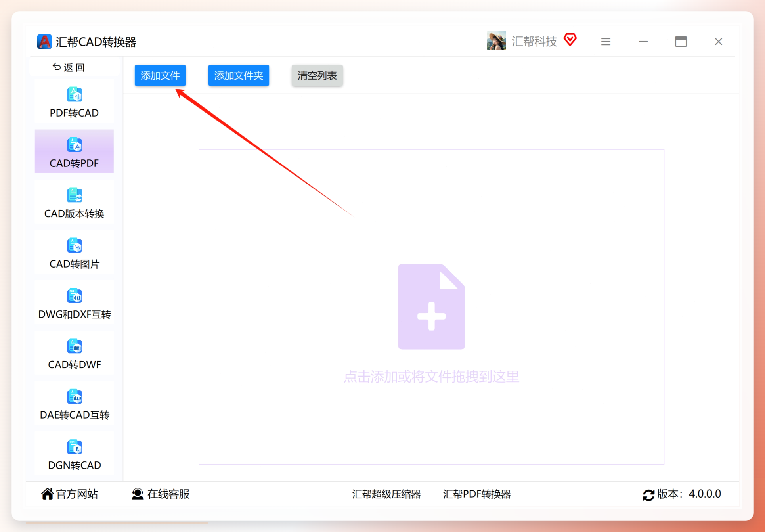Click the add-file plus icon in drop area

coord(431,306)
